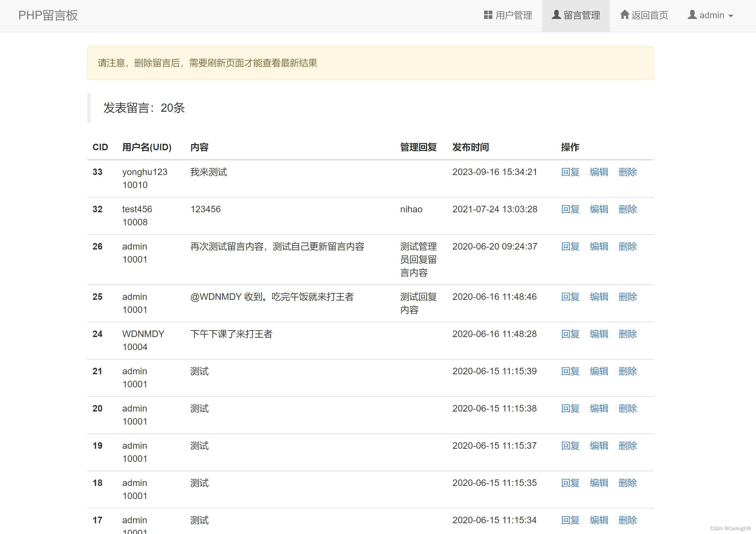This screenshot has width=756, height=534.
Task: Click 回复 in row CID 21
Action: [570, 371]
